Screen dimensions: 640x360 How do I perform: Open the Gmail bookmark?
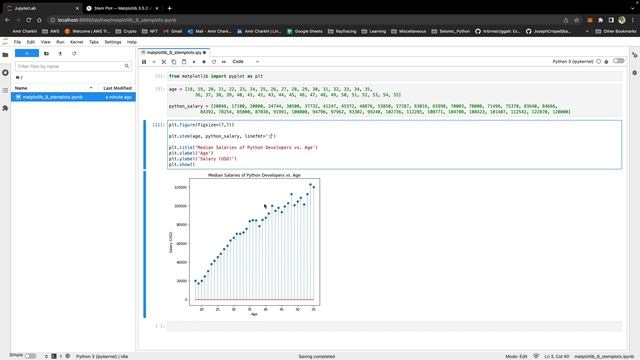(173, 31)
